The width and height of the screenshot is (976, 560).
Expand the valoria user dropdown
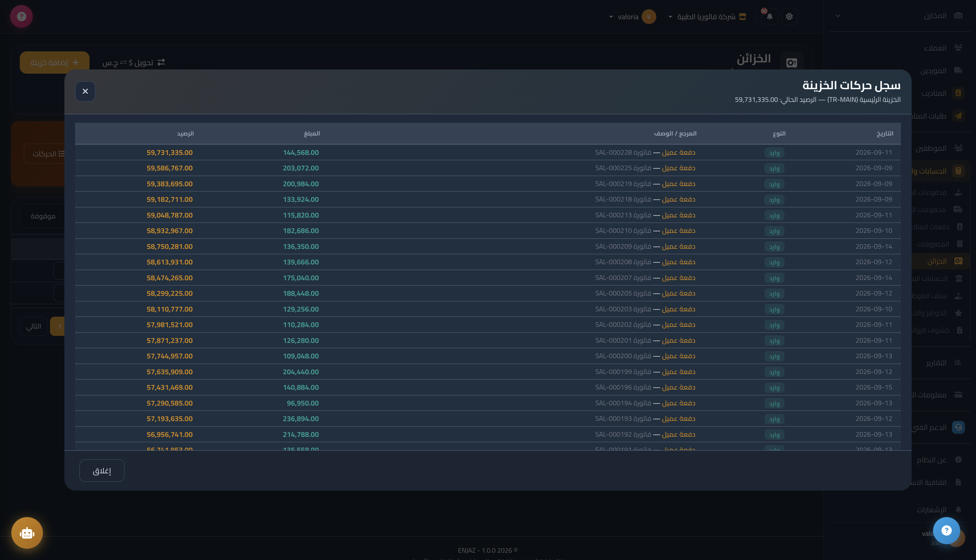(x=633, y=17)
